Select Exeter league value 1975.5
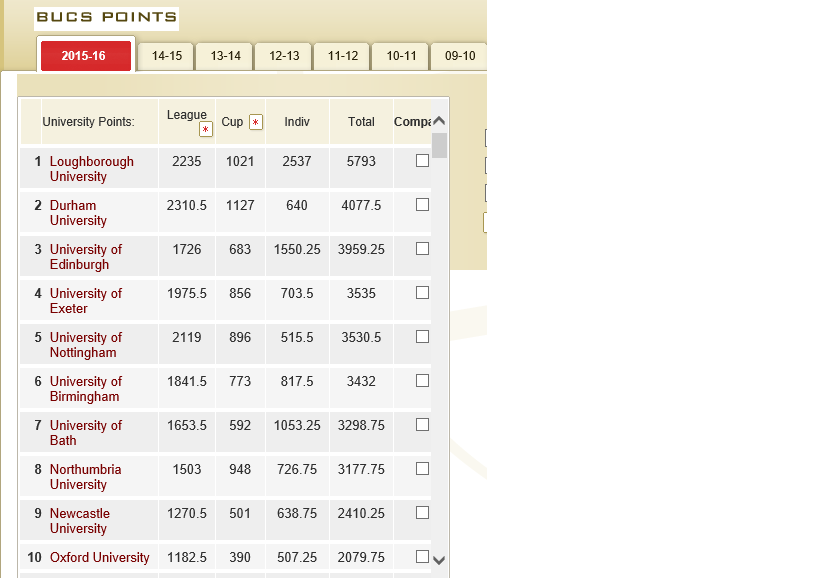 point(186,293)
